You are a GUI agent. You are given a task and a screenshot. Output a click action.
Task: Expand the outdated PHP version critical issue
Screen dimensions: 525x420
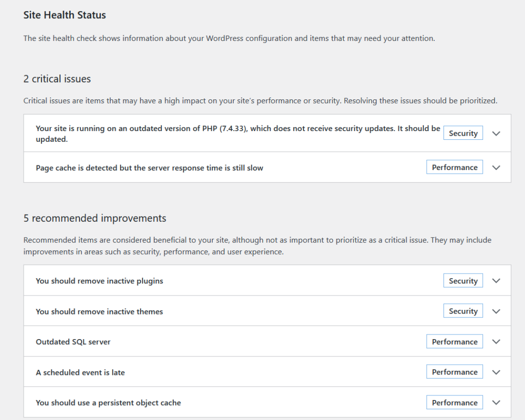pyautogui.click(x=496, y=133)
